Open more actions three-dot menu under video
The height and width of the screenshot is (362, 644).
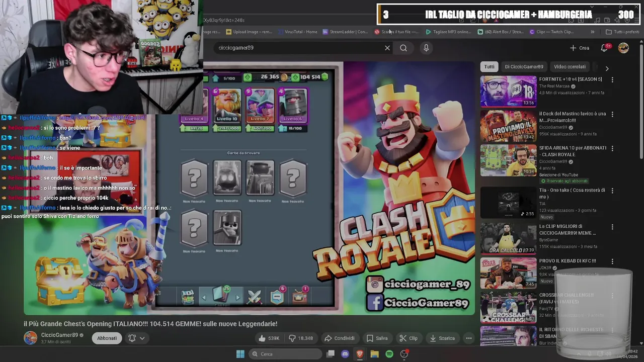(x=469, y=338)
